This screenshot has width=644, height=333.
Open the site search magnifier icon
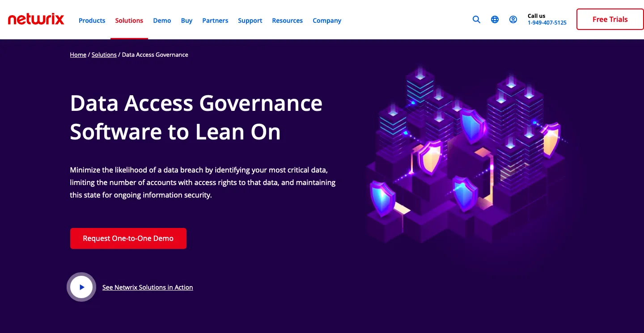pos(476,20)
